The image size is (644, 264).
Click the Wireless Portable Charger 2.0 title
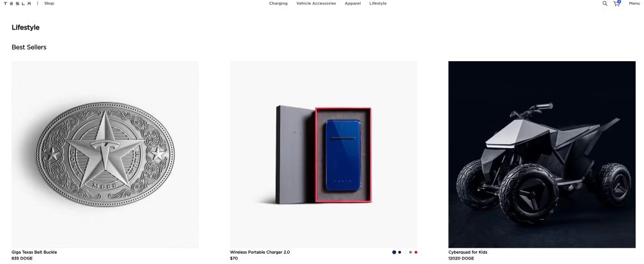[x=260, y=252]
